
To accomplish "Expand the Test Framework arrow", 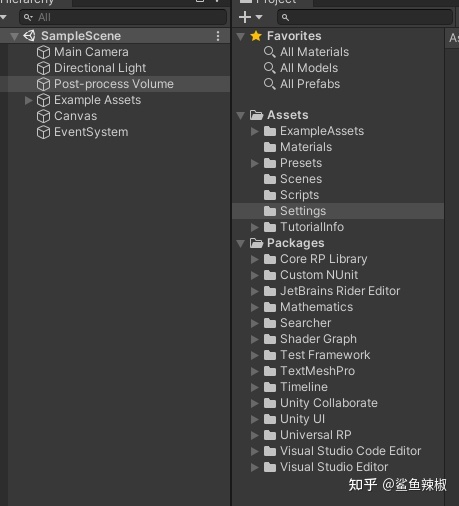I will coord(255,355).
